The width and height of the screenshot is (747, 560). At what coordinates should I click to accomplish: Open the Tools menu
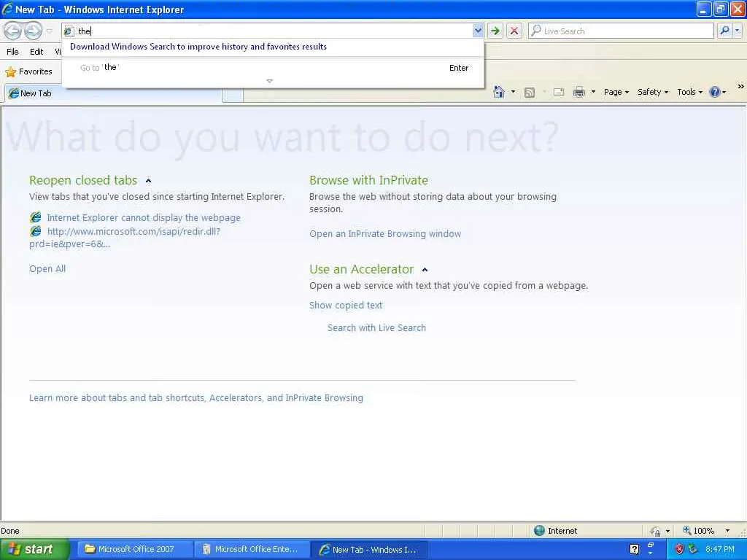click(x=689, y=92)
